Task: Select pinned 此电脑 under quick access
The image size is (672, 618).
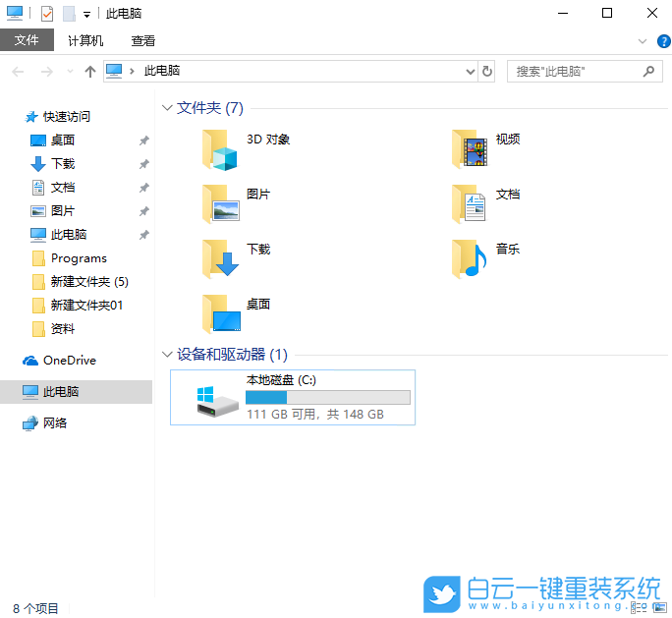Action: pos(69,235)
